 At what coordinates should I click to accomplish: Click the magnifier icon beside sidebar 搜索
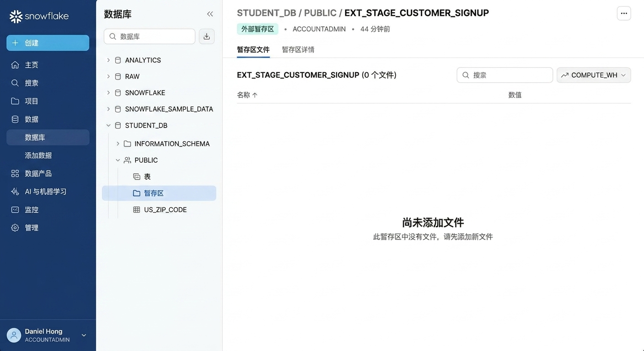15,83
